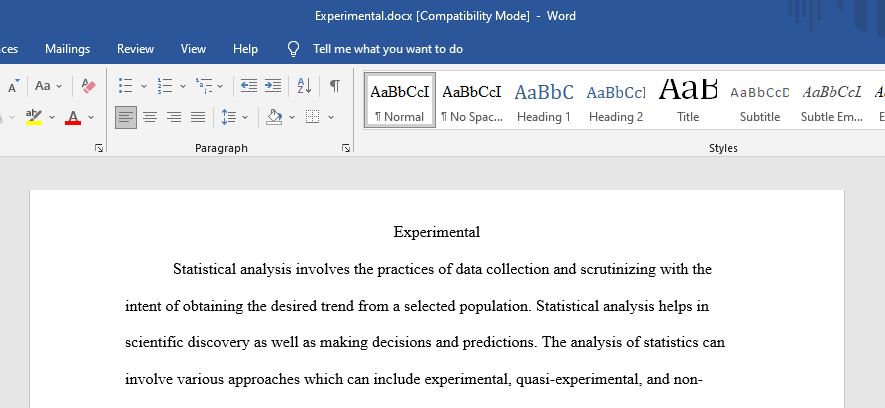Expand the shading color dropdown arrow
The width and height of the screenshot is (885, 408).
pos(292,117)
